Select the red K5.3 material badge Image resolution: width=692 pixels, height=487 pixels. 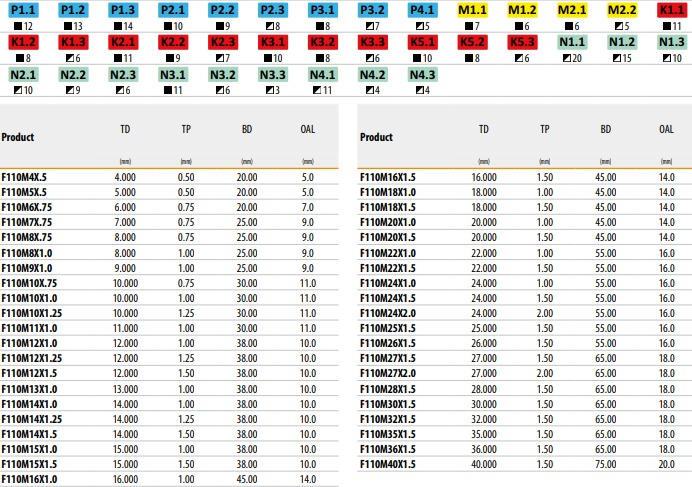tap(522, 42)
